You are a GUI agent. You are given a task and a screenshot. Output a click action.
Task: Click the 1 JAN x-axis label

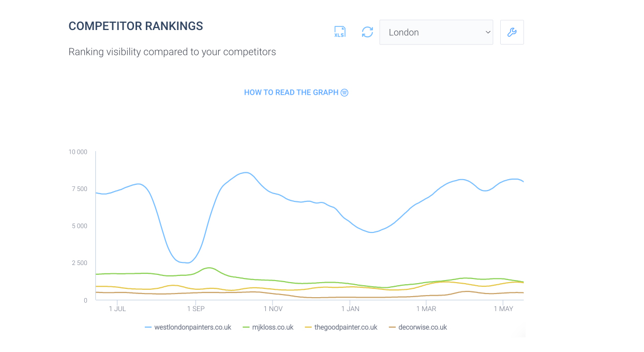[350, 309]
